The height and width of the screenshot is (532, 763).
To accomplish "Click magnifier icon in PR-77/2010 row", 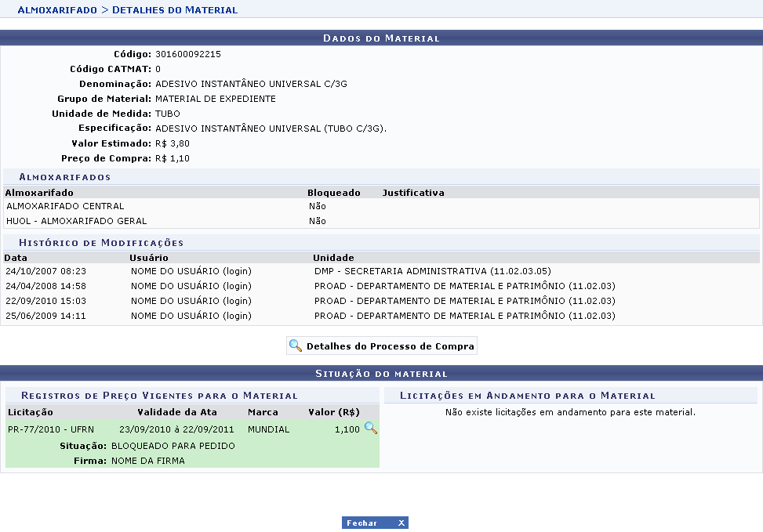I will coord(371,428).
